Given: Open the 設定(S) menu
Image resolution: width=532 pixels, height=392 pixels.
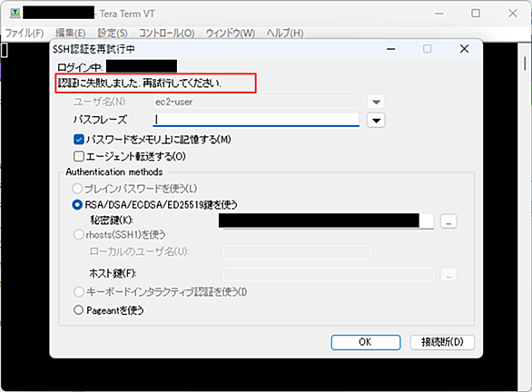Looking at the screenshot, I should coord(113,33).
